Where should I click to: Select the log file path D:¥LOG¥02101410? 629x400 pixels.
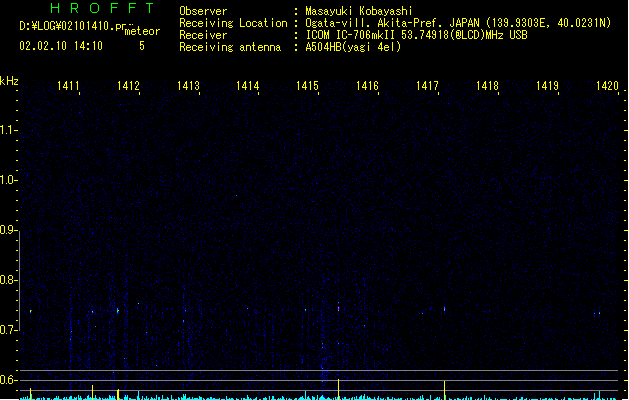[x=67, y=26]
